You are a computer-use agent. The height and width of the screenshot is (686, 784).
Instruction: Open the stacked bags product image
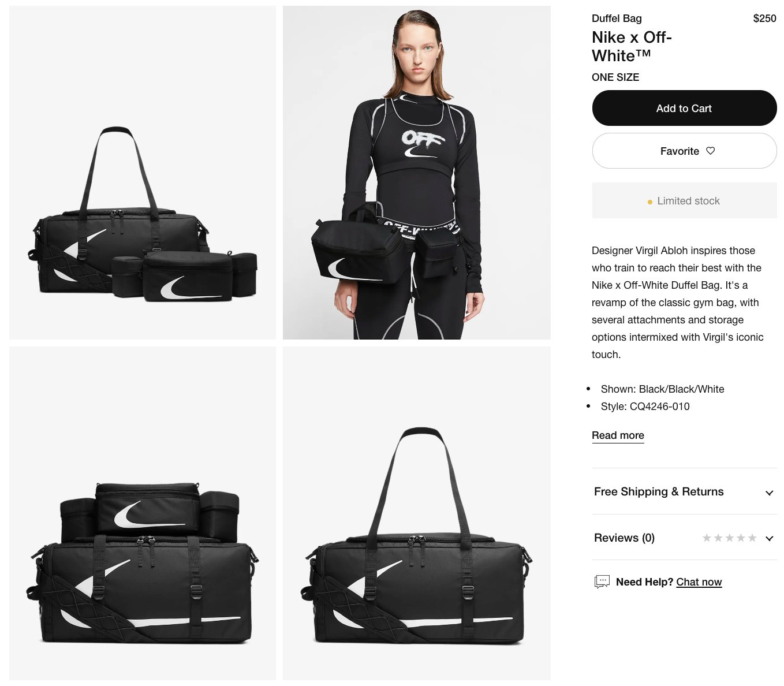(x=143, y=513)
